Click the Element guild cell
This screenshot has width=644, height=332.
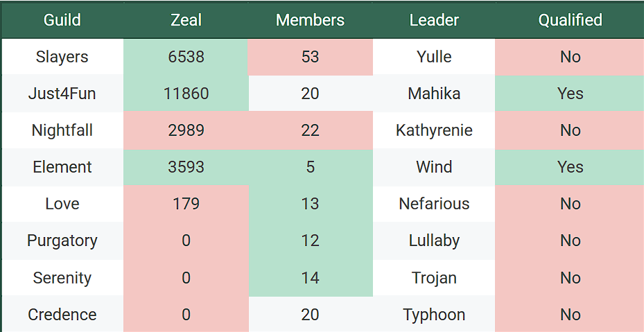point(62,167)
